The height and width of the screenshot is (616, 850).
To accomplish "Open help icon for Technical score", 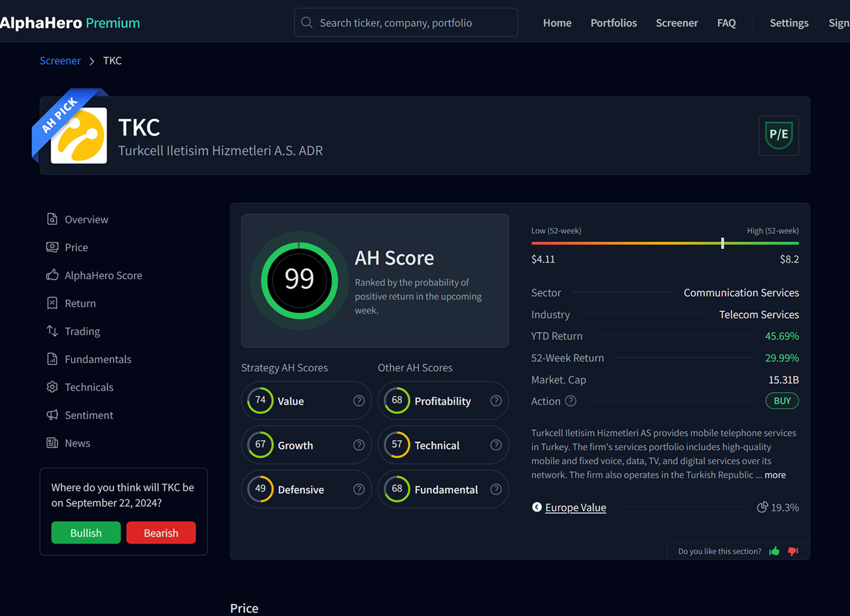I will pos(496,445).
